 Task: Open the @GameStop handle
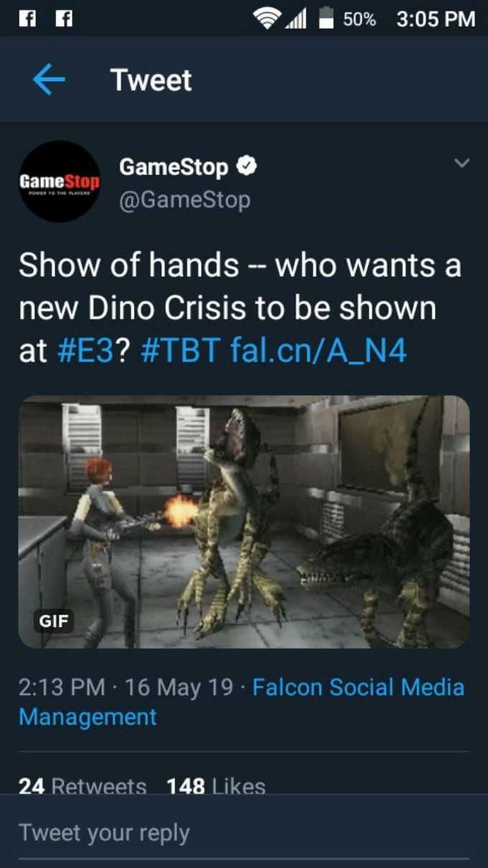[184, 199]
